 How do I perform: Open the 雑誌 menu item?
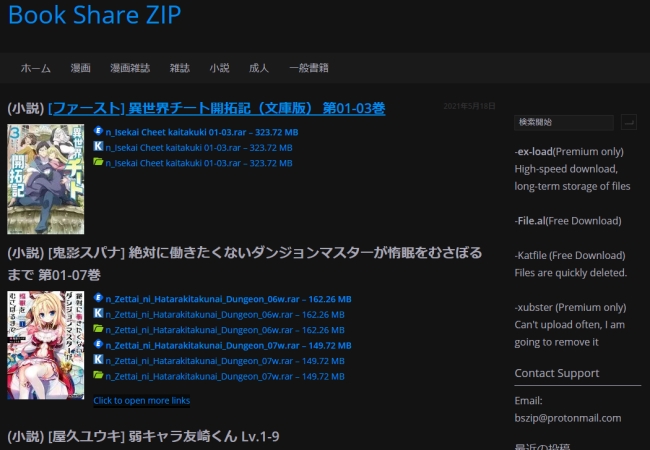(179, 68)
